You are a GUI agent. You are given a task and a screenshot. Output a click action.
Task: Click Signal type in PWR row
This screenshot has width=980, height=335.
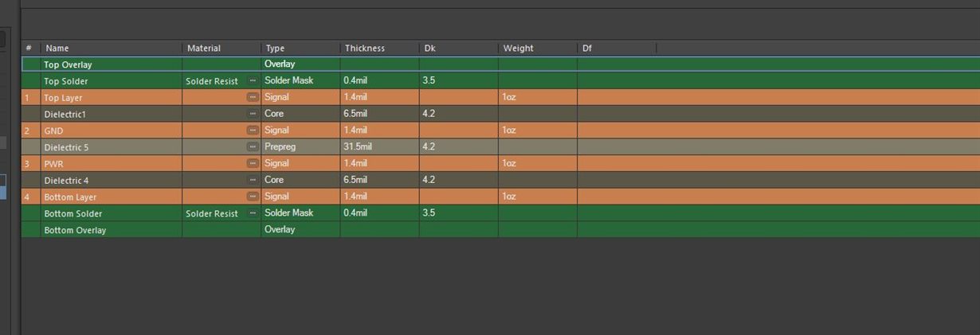pos(276,163)
